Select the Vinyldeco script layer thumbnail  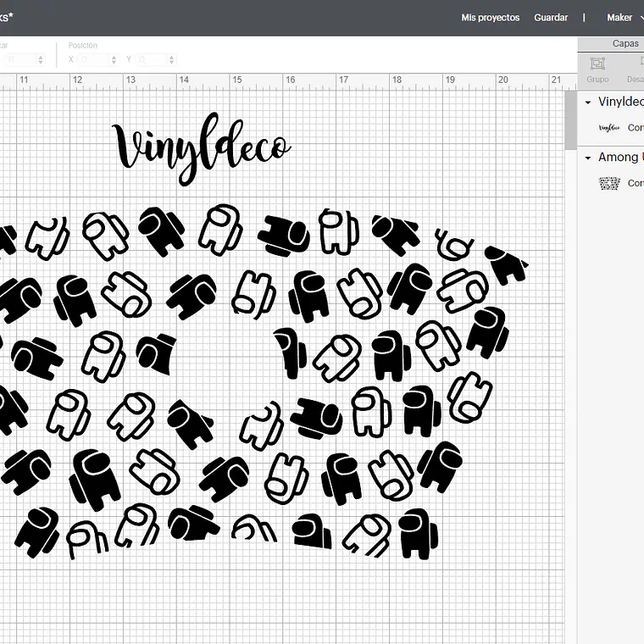click(x=609, y=128)
